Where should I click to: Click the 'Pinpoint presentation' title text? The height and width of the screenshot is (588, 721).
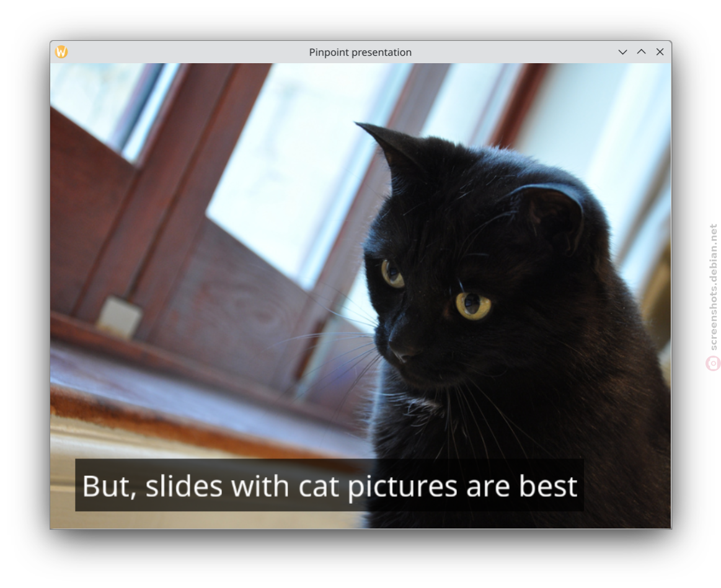coord(360,53)
